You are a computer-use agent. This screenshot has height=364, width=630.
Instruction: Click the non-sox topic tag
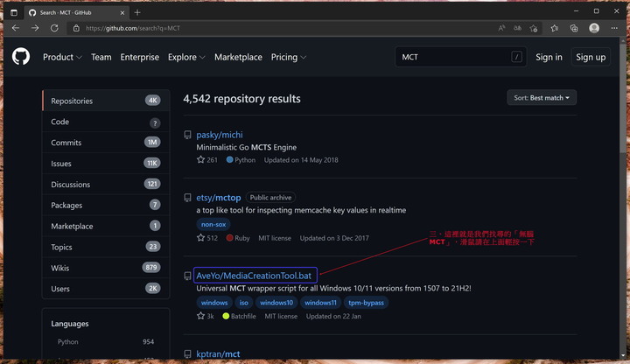213,224
